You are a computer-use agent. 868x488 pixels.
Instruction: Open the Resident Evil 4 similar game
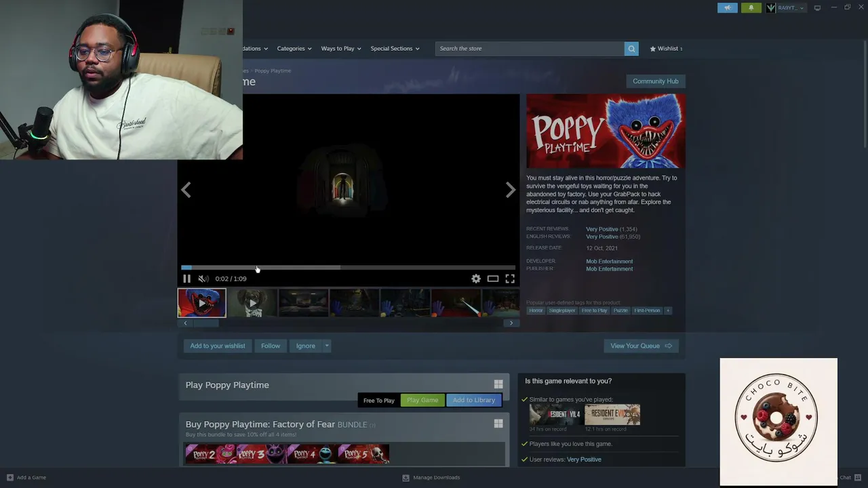coord(557,415)
